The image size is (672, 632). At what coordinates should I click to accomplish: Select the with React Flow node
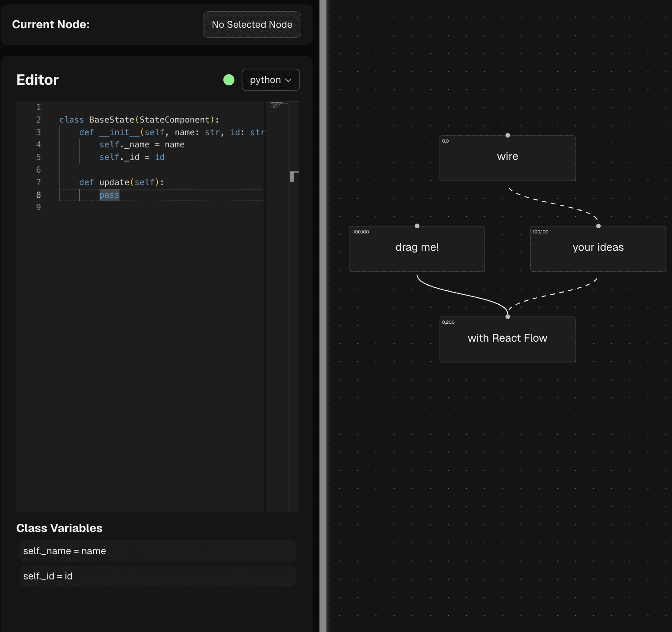(x=507, y=339)
